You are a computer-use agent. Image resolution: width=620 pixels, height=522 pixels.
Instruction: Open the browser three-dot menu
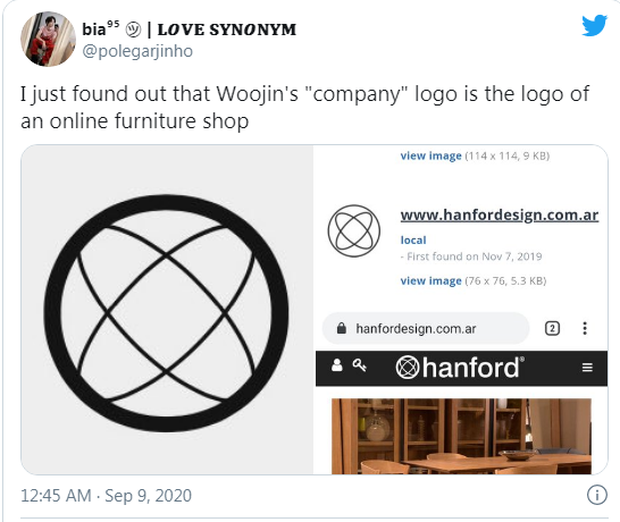point(585,328)
